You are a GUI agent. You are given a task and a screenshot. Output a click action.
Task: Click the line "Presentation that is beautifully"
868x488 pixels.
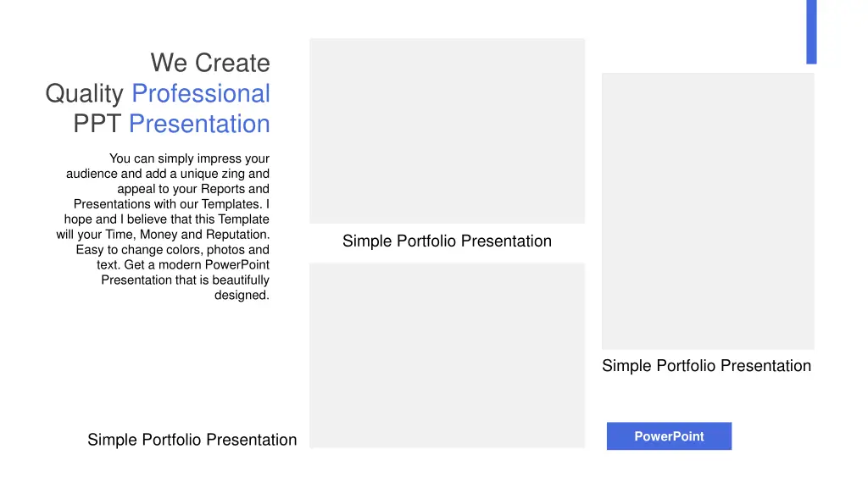click(185, 280)
